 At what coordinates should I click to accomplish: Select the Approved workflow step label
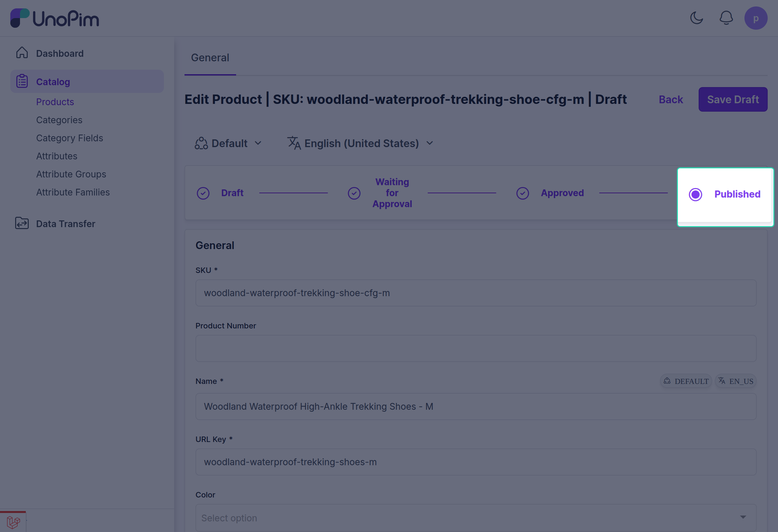click(562, 193)
